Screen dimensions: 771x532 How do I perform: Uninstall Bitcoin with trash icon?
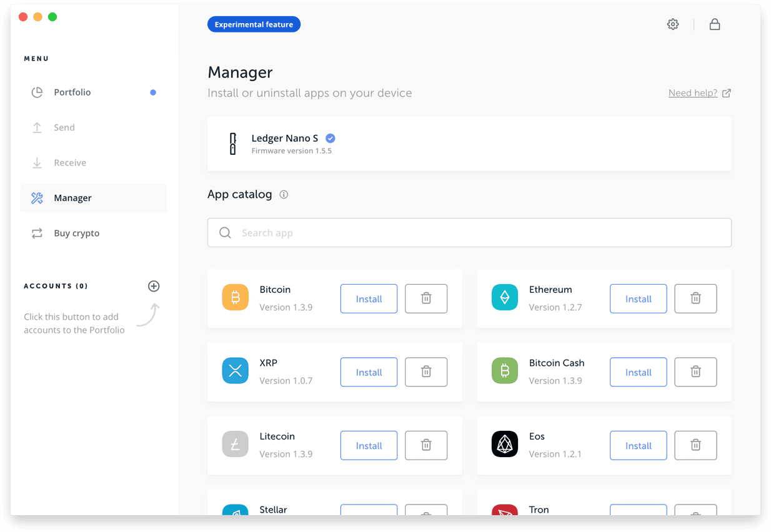coord(426,298)
